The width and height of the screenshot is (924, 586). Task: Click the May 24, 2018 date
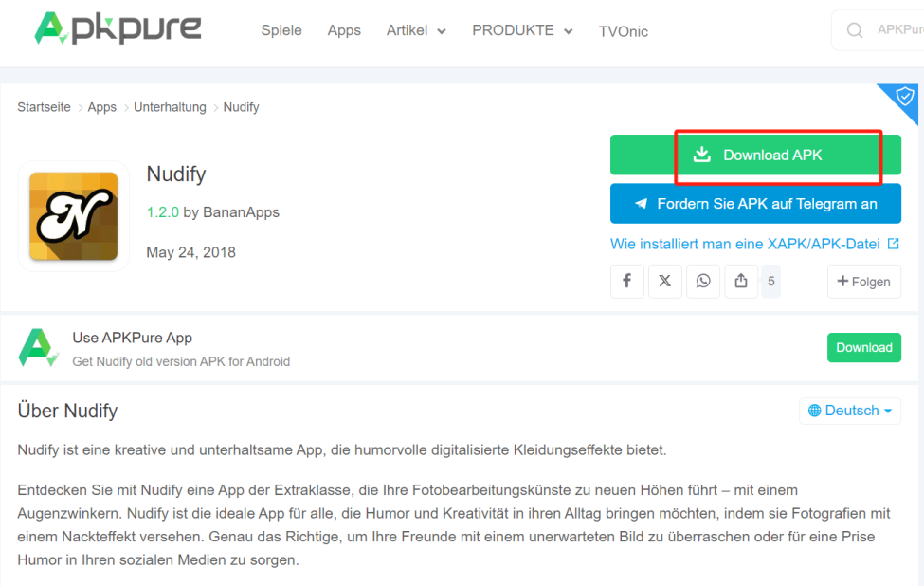point(190,252)
